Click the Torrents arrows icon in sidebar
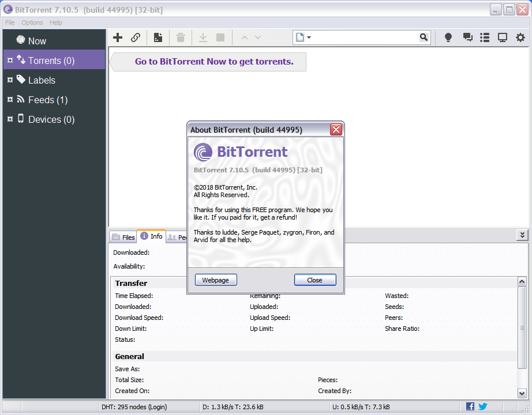 tap(21, 60)
